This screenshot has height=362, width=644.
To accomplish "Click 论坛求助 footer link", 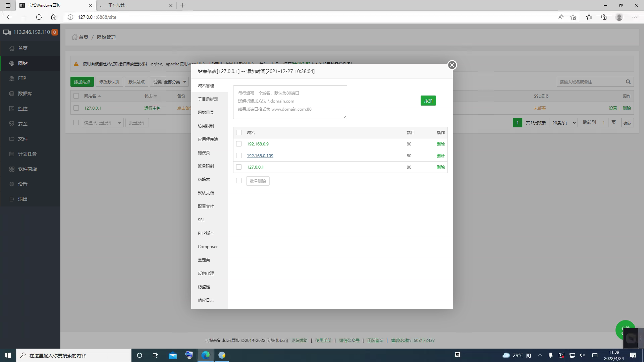I will point(299,340).
